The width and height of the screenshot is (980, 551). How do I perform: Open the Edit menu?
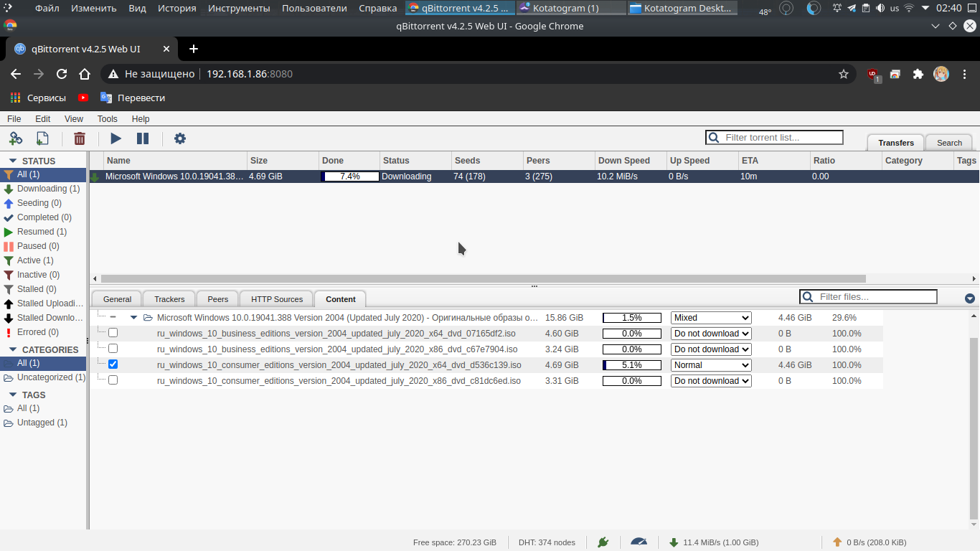pyautogui.click(x=43, y=119)
